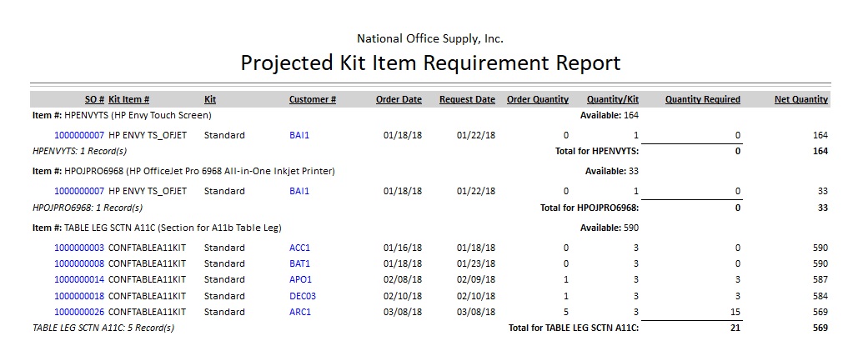Click the SO # column header
The width and height of the screenshot is (868, 346).
coord(94,99)
